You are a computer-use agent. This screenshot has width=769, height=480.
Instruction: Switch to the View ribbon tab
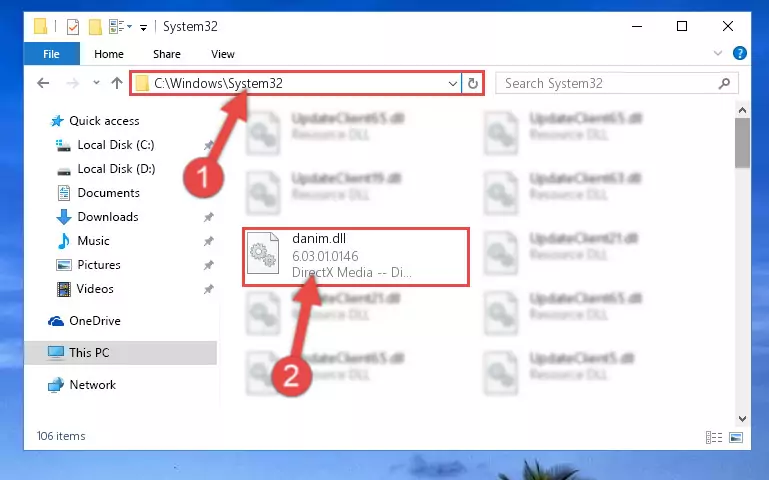coord(223,54)
